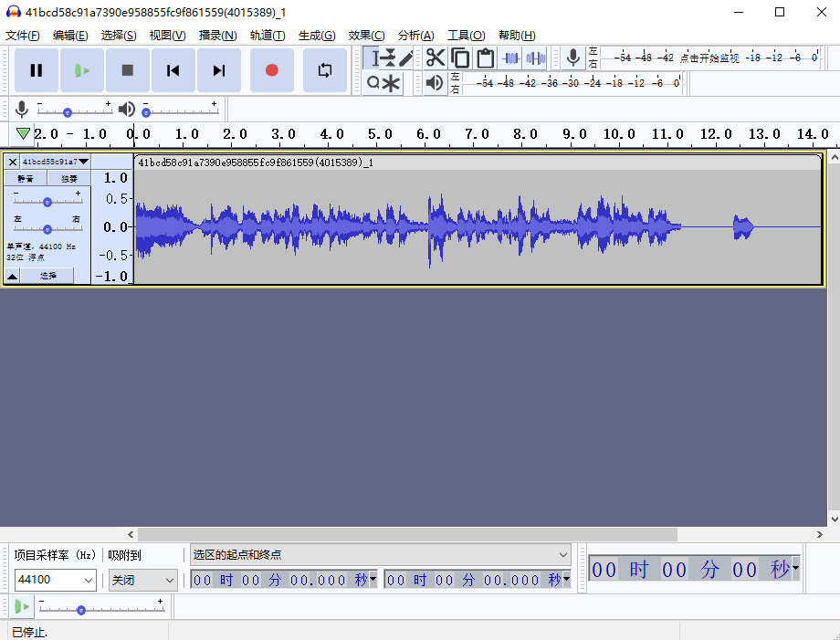The height and width of the screenshot is (640, 840).
Task: Click the Paste clipboard icon
Action: click(486, 58)
